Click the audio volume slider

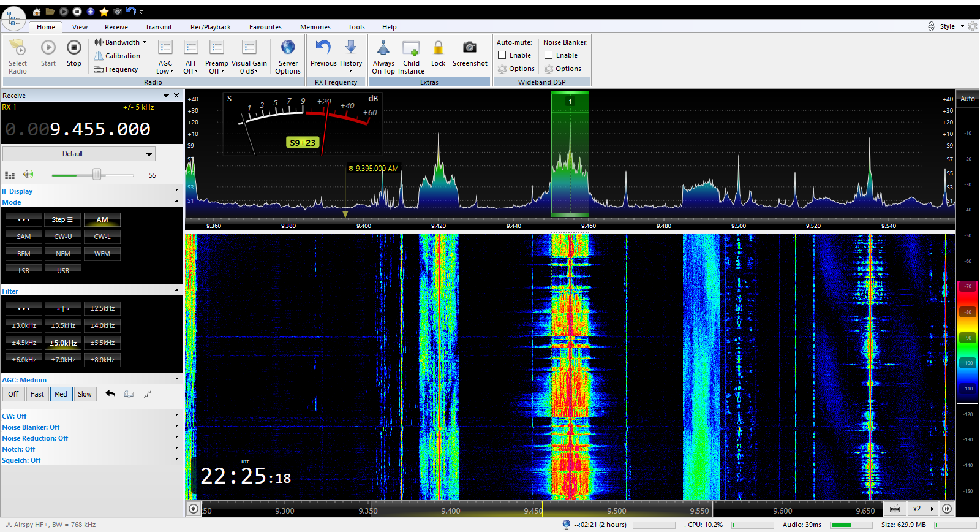point(97,175)
